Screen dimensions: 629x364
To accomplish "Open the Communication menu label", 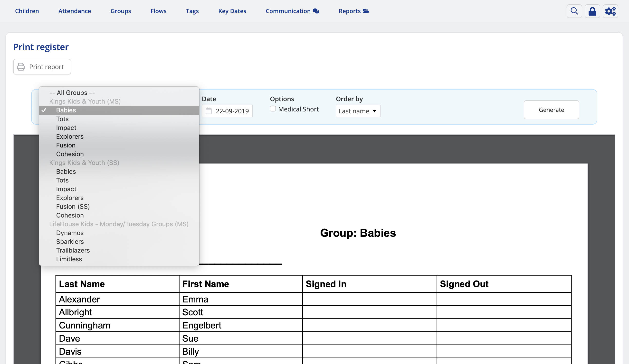I will point(288,11).
